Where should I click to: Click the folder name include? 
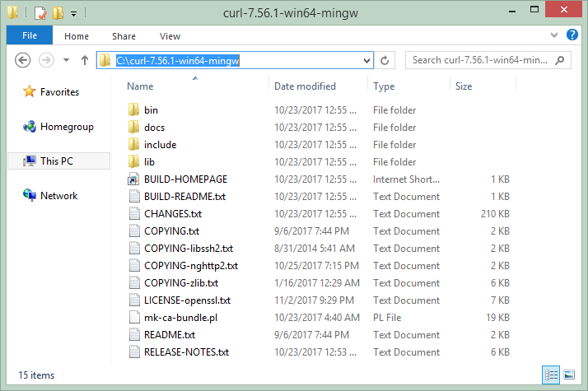coord(160,145)
